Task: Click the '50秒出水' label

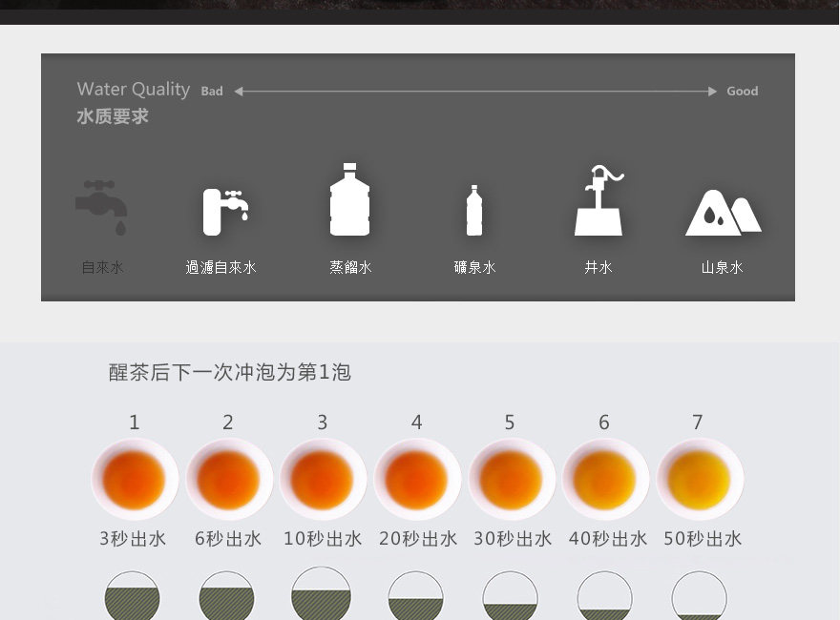Action: [x=703, y=539]
